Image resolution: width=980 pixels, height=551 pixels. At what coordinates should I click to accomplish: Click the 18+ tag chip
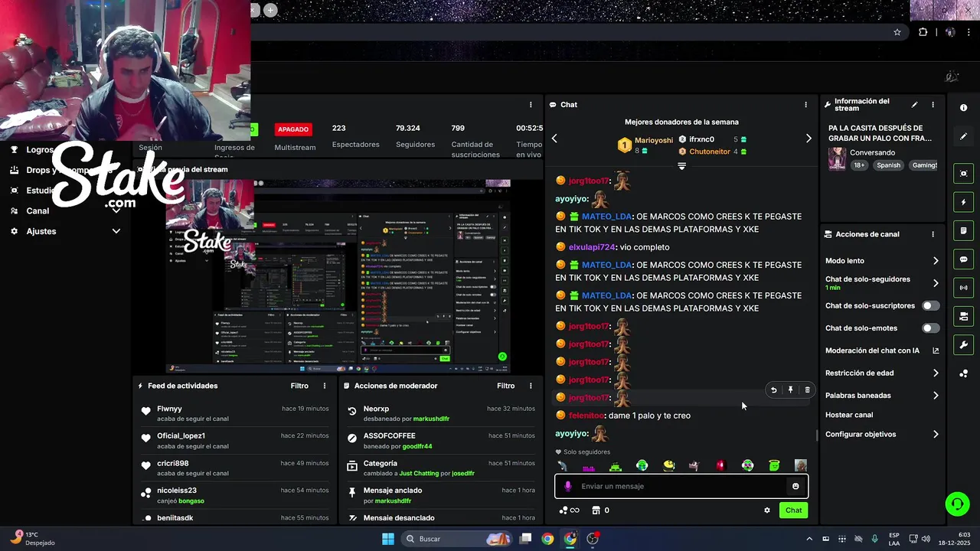tap(859, 165)
